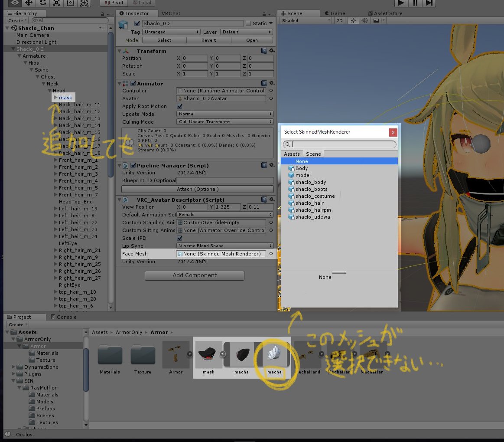Click Add Component button
Screen dimensions: 504x442
(195, 275)
